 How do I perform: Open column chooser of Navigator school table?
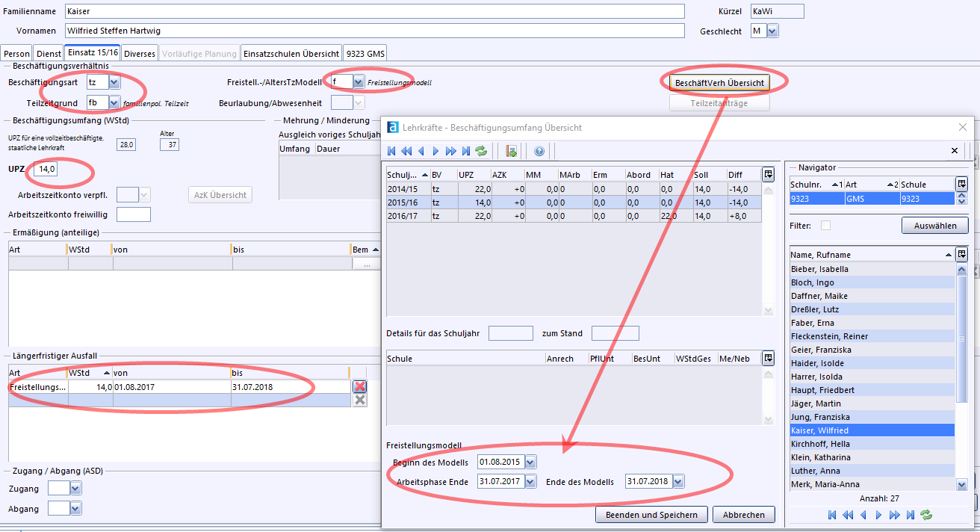click(962, 184)
